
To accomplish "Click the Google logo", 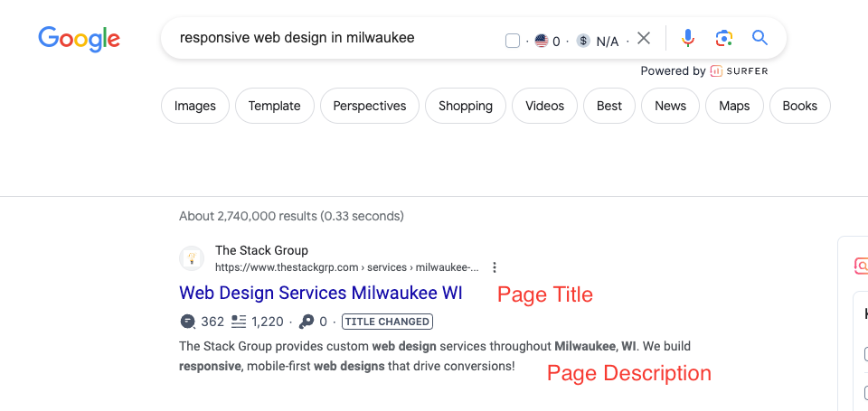I will coord(80,39).
